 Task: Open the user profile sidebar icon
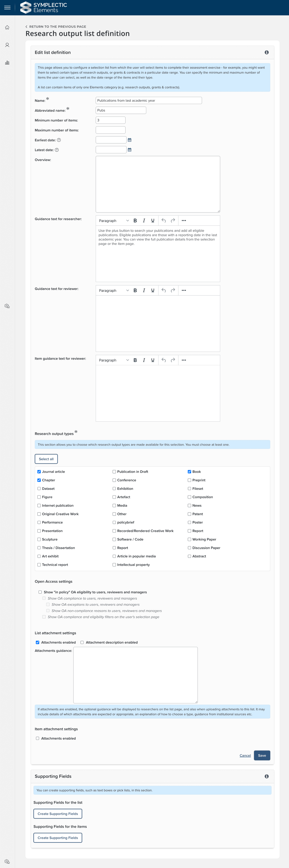tap(7, 45)
